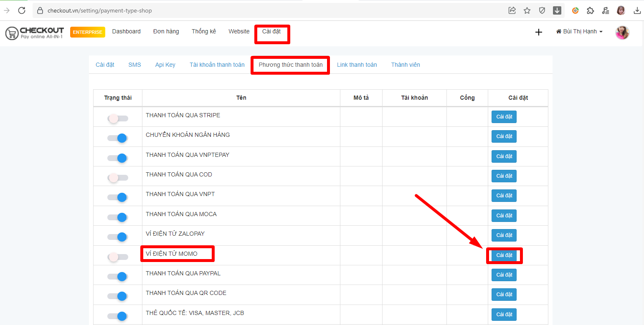Click the text VÍ ĐIỆN TỬ ZALOPAY
The height and width of the screenshot is (325, 644).
click(x=175, y=234)
